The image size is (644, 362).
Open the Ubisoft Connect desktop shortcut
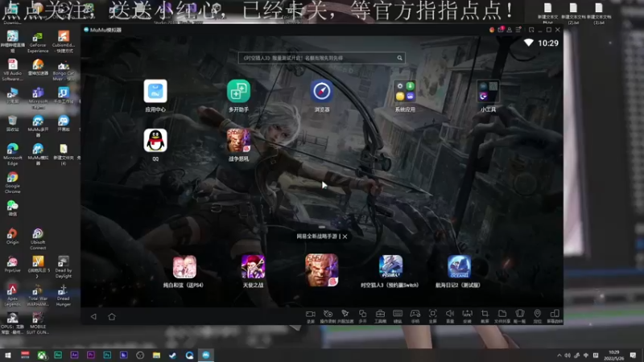click(38, 239)
